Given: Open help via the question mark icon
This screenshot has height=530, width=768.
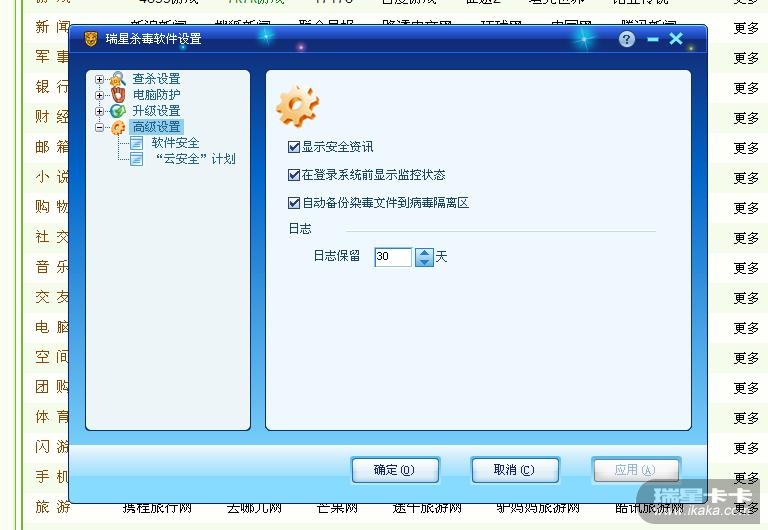Looking at the screenshot, I should coord(626,39).
